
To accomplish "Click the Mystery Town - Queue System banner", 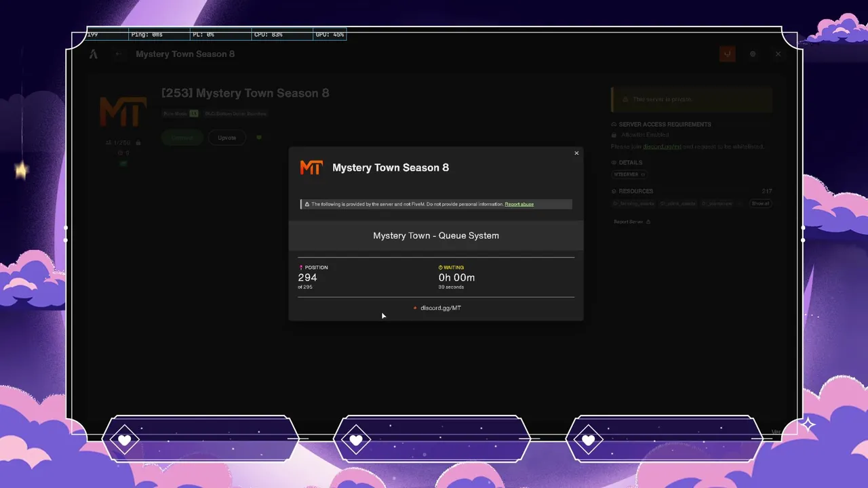I will pos(436,236).
